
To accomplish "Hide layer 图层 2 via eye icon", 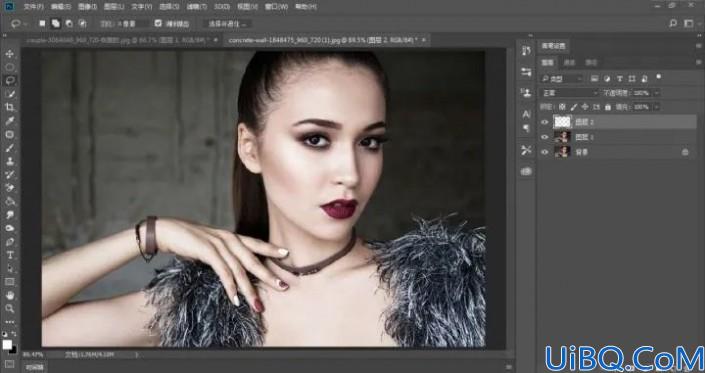I will [x=544, y=122].
